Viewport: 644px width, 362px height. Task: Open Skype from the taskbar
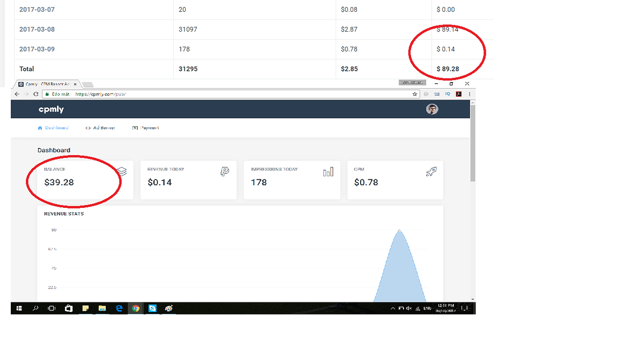point(153,308)
